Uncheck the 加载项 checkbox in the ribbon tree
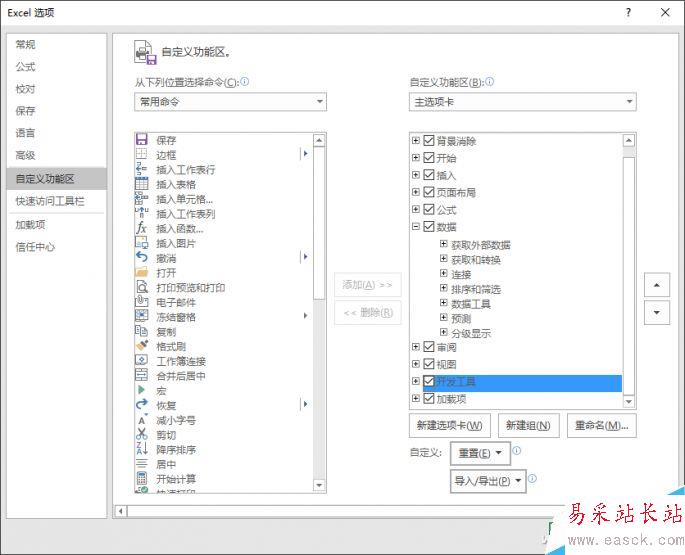 429,399
